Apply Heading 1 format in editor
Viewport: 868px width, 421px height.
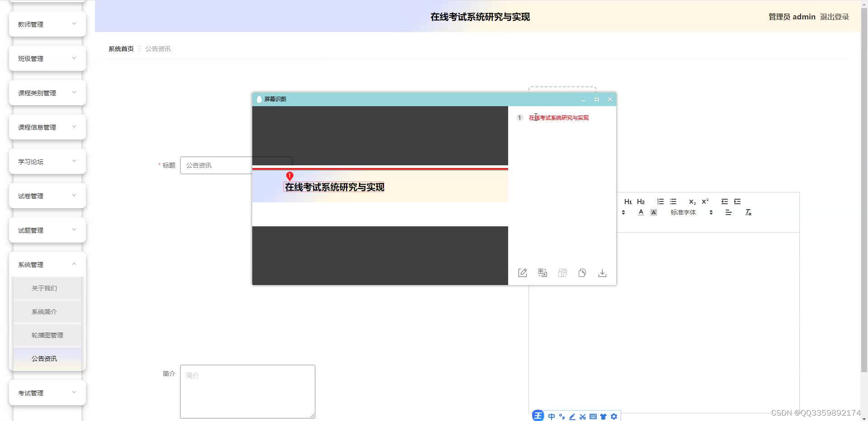[628, 201]
